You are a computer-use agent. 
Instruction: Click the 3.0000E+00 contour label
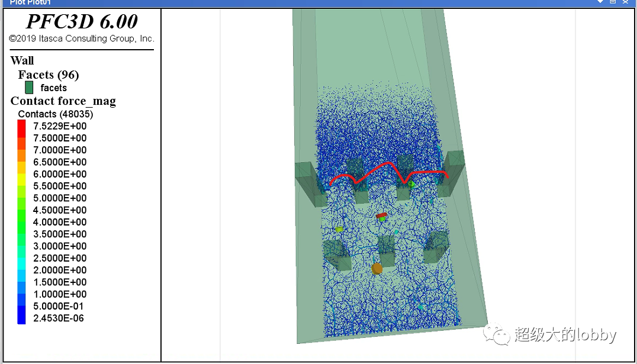pos(60,246)
